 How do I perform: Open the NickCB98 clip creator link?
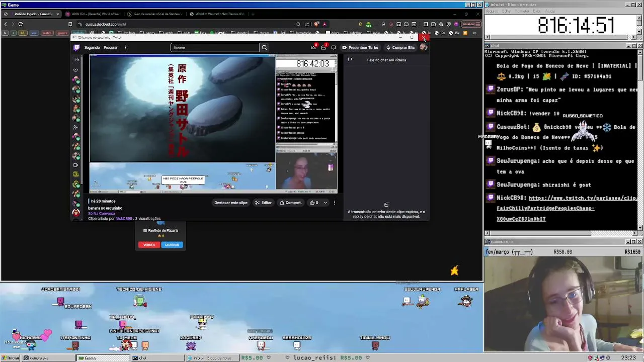tap(124, 219)
